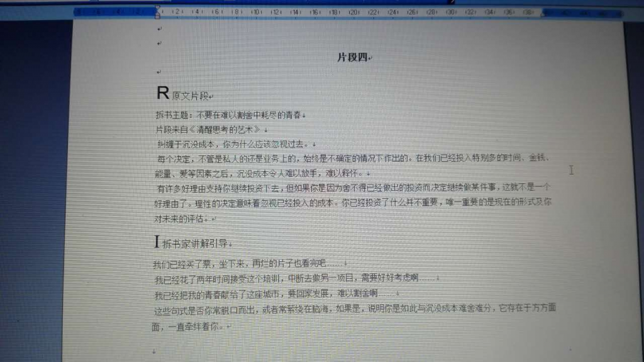The width and height of the screenshot is (644, 362).
Task: Place cursor in the centered heading 片段四
Action: coord(352,57)
